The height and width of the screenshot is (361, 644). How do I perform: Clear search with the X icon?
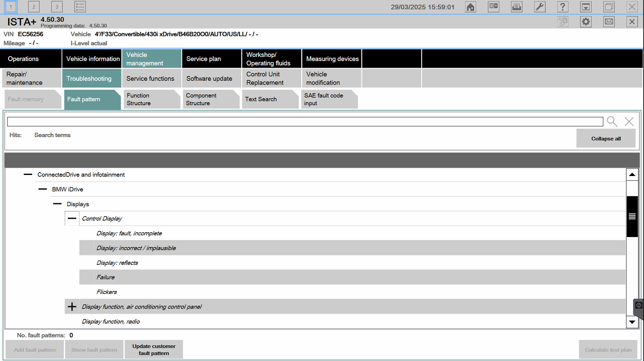629,121
